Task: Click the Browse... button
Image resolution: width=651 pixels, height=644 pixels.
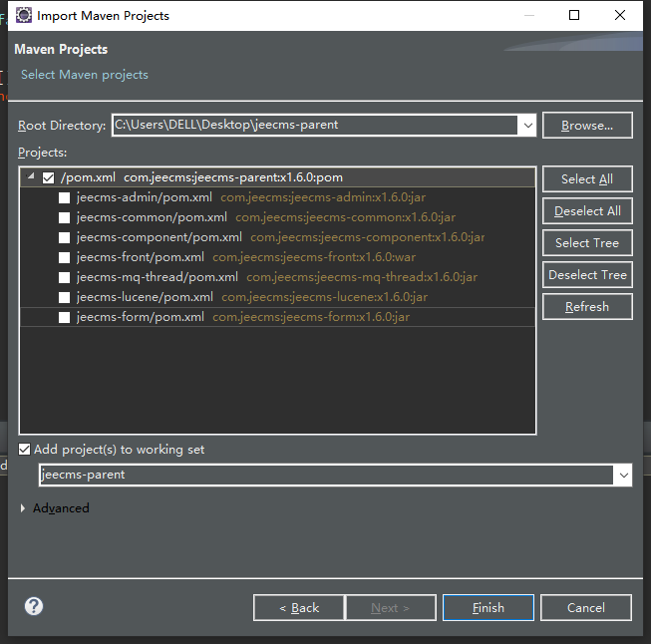Action: pos(587,125)
